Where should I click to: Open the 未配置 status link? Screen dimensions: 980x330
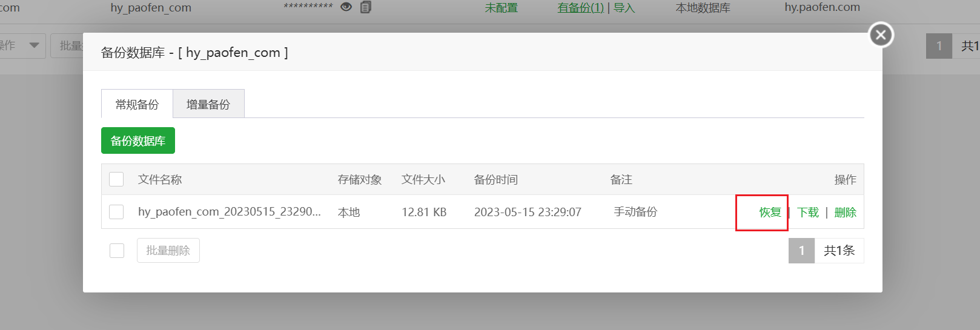501,8
